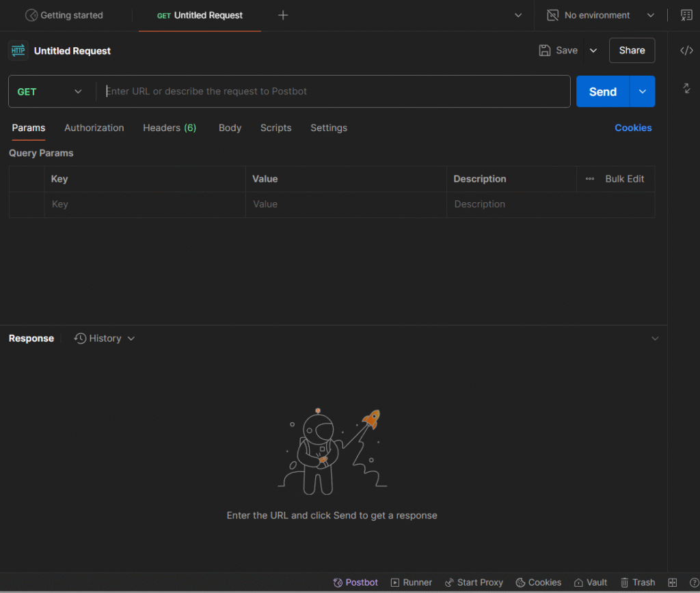The height and width of the screenshot is (593, 700).
Task: Click the Key field in Query Params
Action: tap(144, 204)
